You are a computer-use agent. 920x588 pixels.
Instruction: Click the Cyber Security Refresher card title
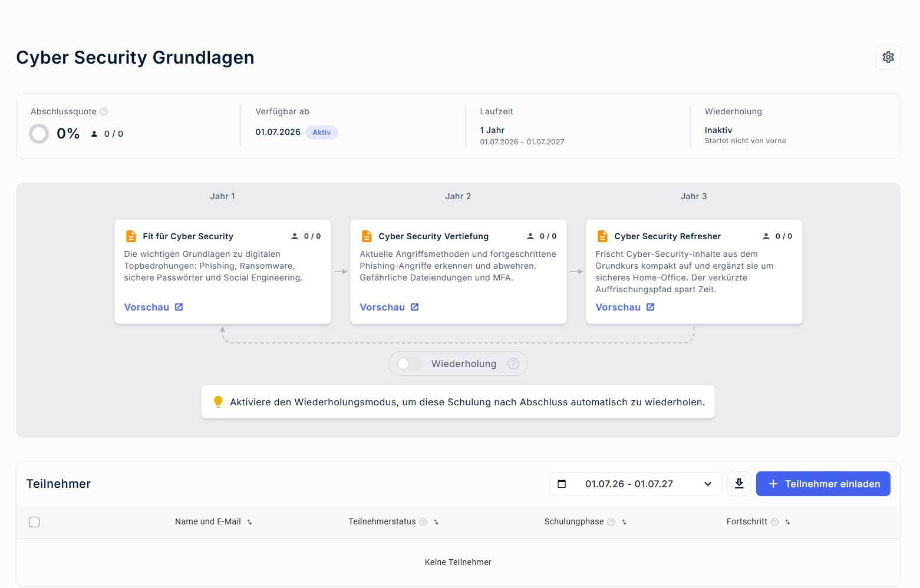pyautogui.click(x=667, y=236)
